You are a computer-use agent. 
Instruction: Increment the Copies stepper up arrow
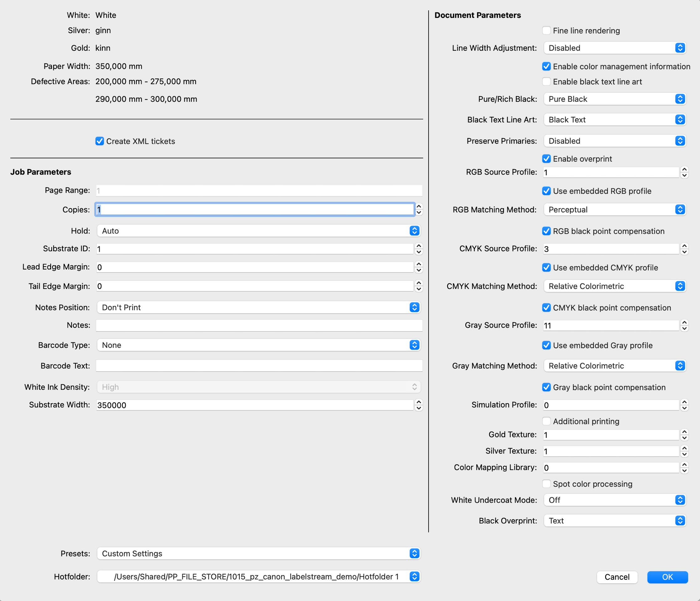pyautogui.click(x=419, y=206)
